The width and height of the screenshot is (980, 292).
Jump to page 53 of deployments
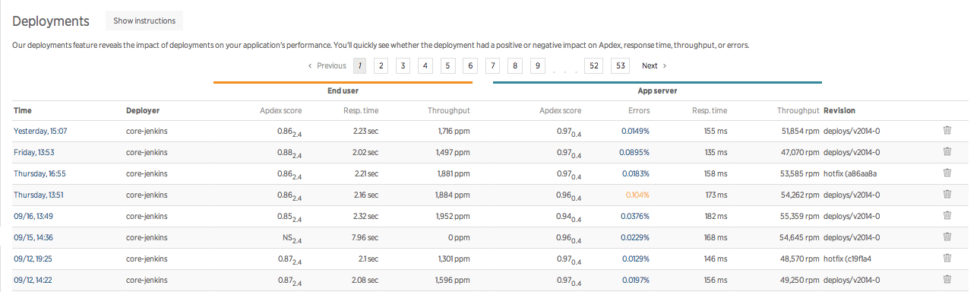621,65
